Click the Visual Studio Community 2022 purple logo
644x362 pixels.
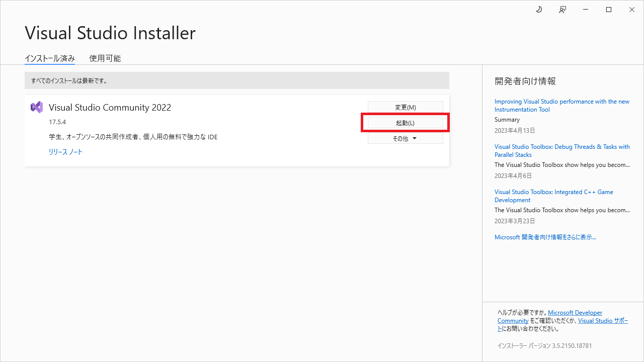(37, 107)
